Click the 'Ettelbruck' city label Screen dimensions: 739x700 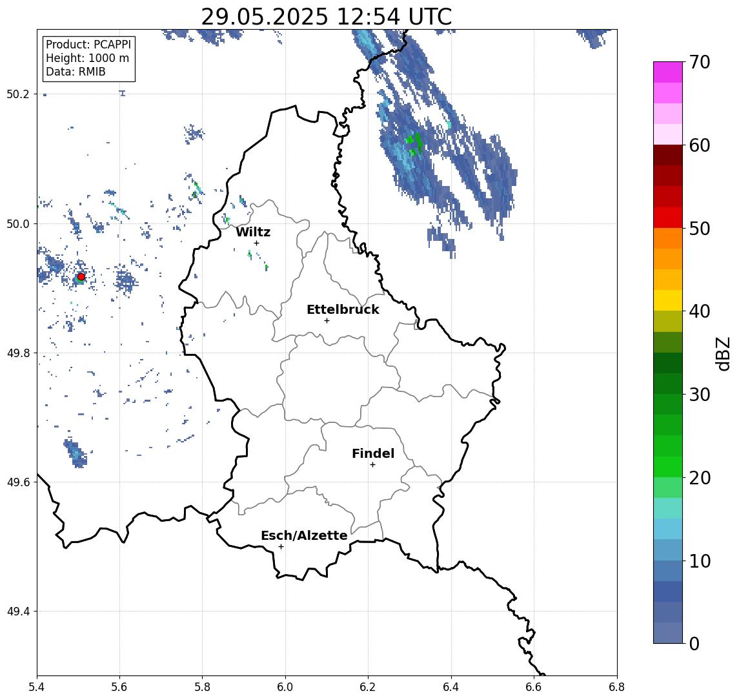click(x=343, y=309)
